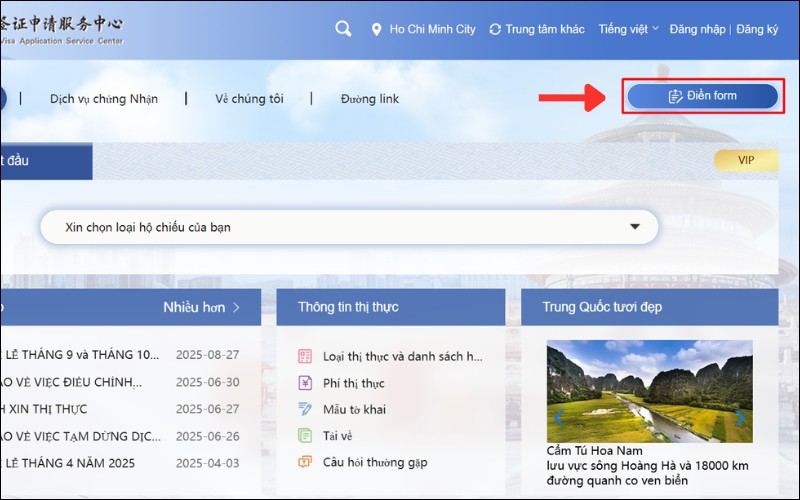Click the Visa Application Service Center logo
This screenshot has width=800, height=500.
click(62, 30)
